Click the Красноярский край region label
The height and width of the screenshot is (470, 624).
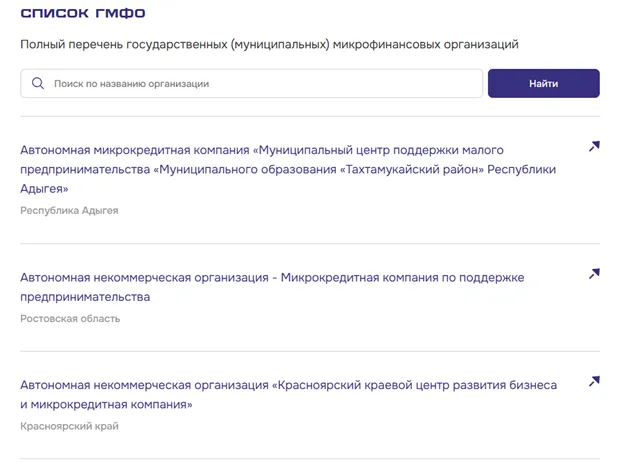(x=69, y=427)
